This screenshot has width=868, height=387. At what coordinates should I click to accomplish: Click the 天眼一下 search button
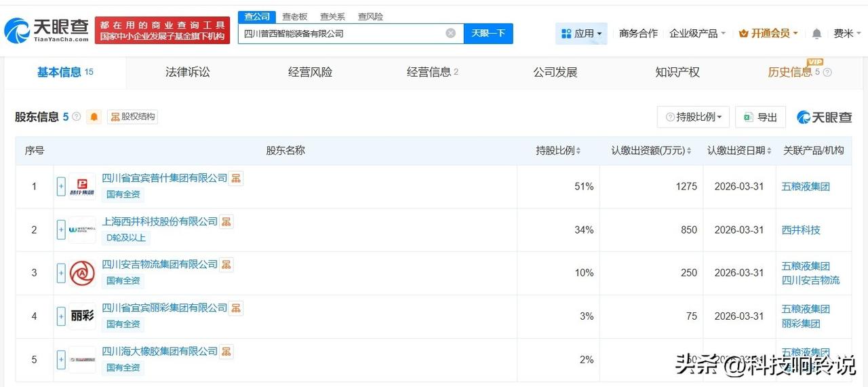point(488,33)
